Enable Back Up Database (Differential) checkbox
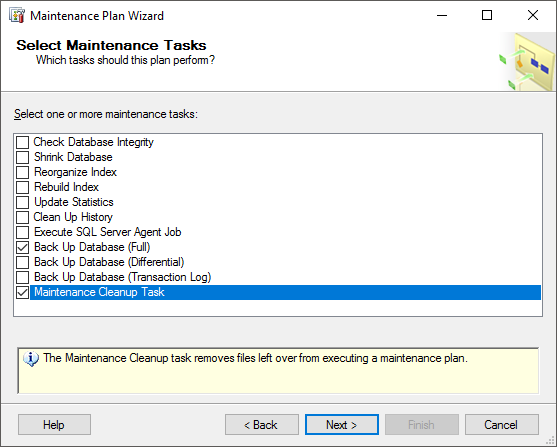The height and width of the screenshot is (447, 557). tap(22, 262)
